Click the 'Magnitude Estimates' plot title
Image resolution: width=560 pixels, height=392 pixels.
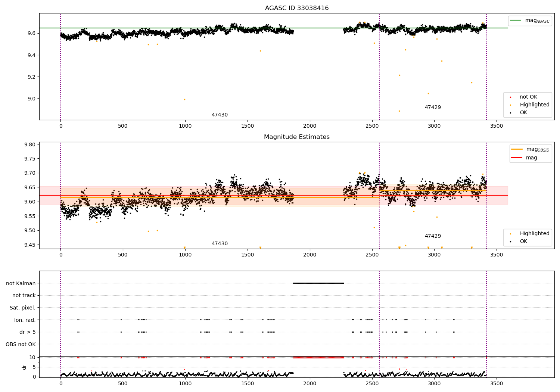297,137
